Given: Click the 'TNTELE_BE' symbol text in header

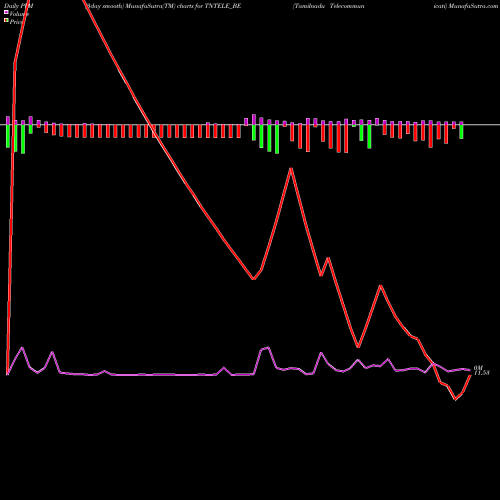Looking at the screenshot, I should point(222,6).
